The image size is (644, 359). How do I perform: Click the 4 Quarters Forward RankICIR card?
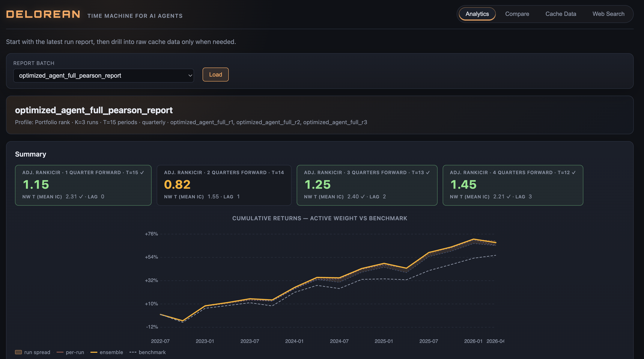[x=513, y=185]
